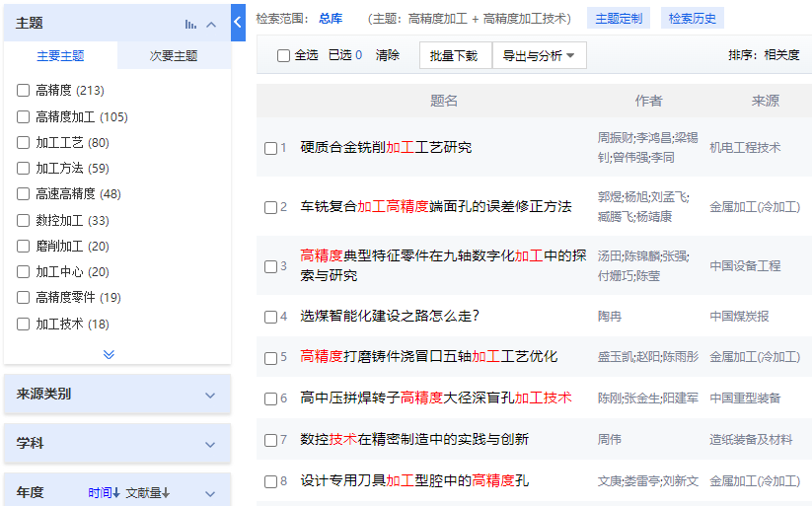Check the 高精度零件 (19) topic filter
Image resolution: width=812 pixels, height=506 pixels.
pos(24,298)
